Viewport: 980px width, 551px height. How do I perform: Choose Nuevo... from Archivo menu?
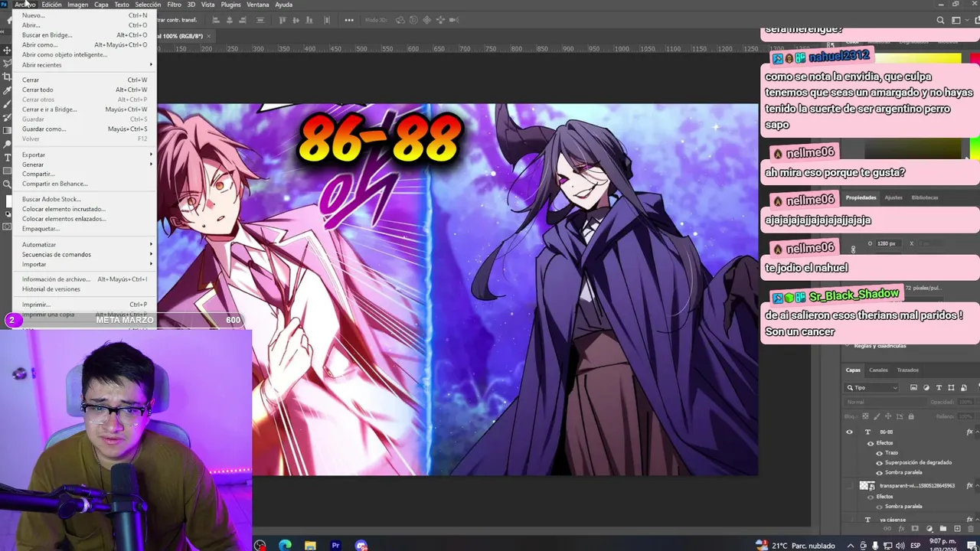(84, 15)
